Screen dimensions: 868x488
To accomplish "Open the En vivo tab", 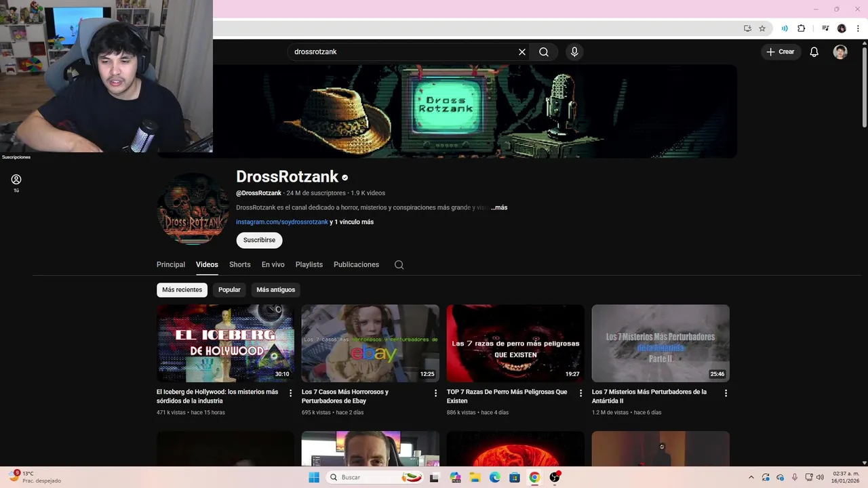I will (x=273, y=264).
